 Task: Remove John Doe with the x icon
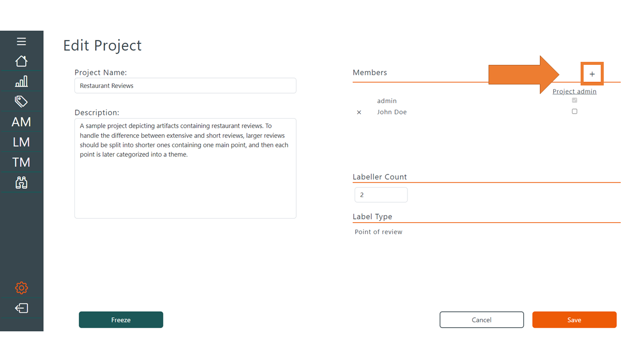coord(359,112)
